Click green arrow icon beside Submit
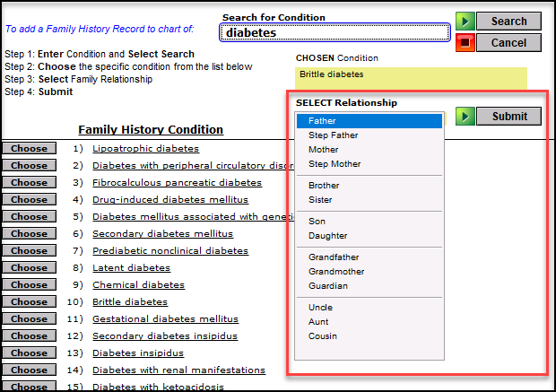The height and width of the screenshot is (392, 556). (465, 116)
